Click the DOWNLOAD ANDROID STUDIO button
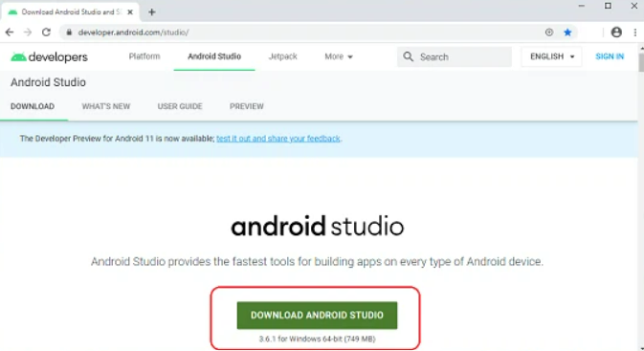 click(317, 316)
